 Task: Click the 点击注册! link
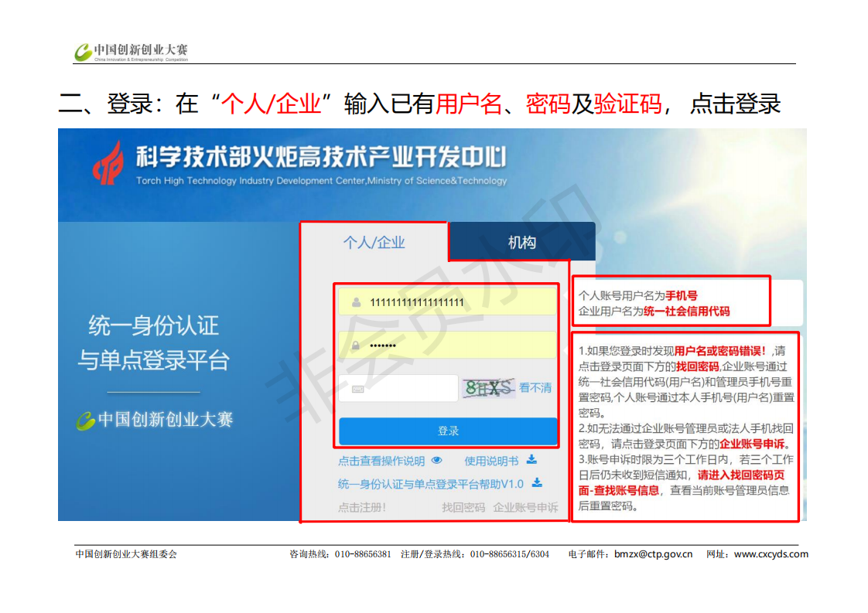(x=362, y=507)
